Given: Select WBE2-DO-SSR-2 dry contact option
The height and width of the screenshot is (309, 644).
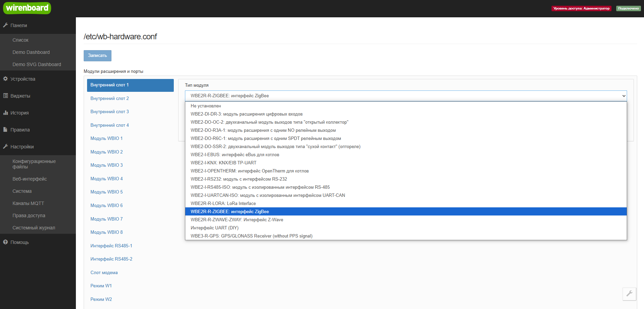Looking at the screenshot, I should (x=406, y=147).
